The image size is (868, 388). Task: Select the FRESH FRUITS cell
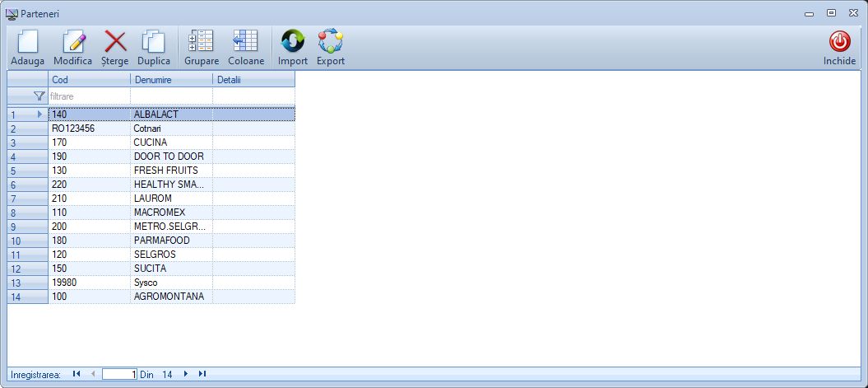pos(172,171)
